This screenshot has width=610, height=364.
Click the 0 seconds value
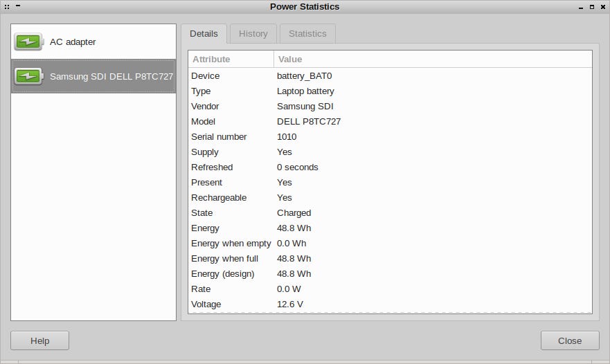(x=298, y=167)
